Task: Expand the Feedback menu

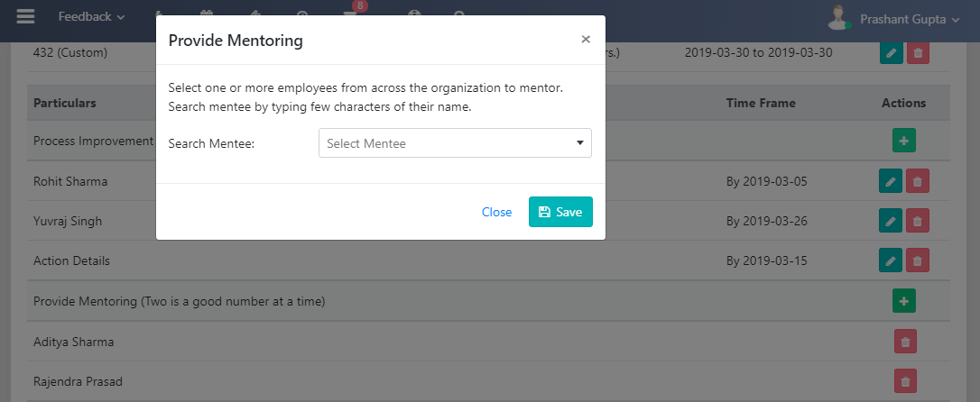Action: point(91,16)
